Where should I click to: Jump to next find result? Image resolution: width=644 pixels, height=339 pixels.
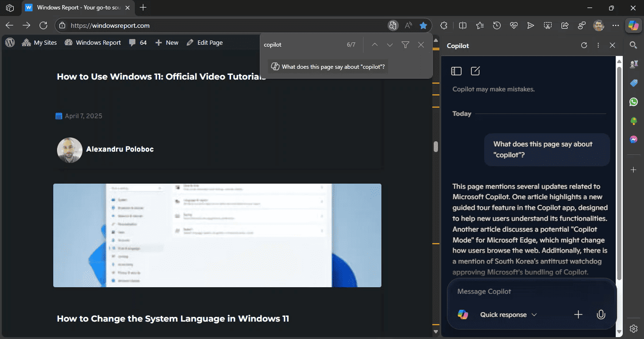pyautogui.click(x=390, y=45)
